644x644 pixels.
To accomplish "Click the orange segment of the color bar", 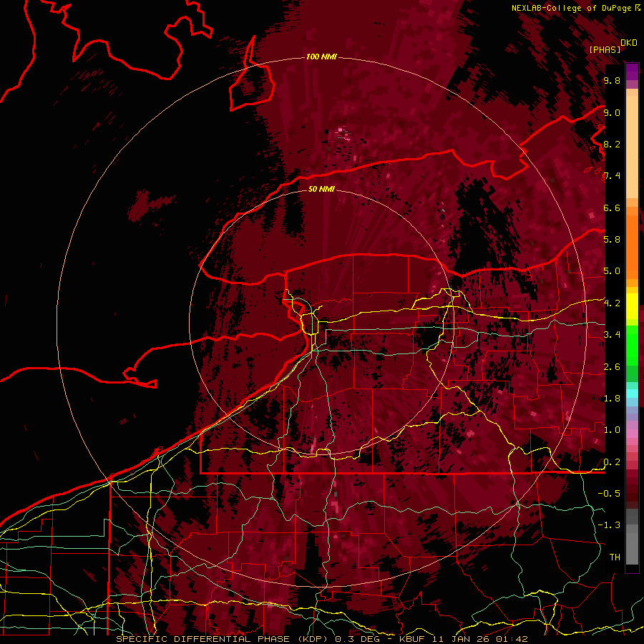I will [632, 246].
